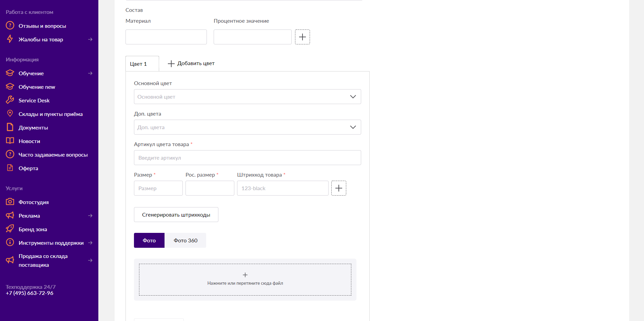
Task: Click the open book icon beside Новости
Action: click(10, 141)
